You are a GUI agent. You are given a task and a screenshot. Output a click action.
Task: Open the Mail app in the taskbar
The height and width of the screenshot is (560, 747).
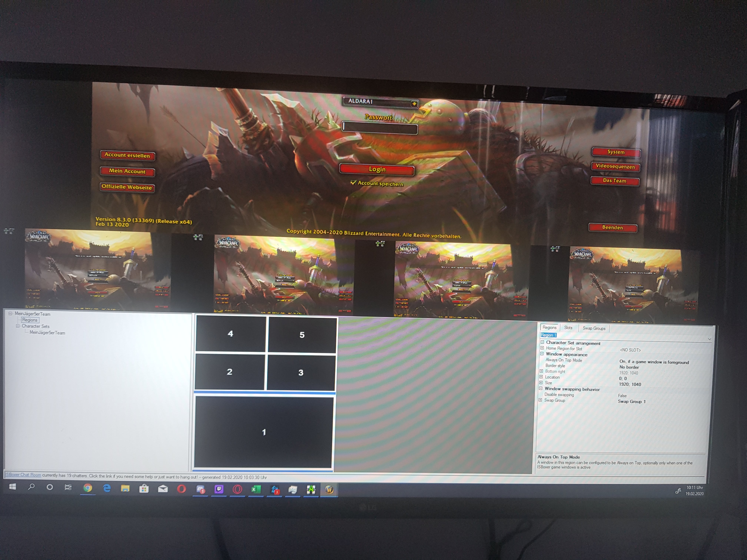(x=163, y=489)
